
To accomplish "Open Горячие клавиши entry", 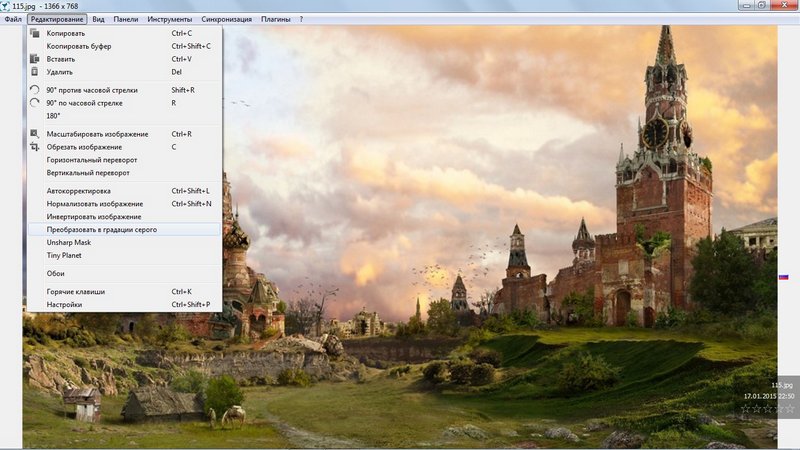I will 124,291.
